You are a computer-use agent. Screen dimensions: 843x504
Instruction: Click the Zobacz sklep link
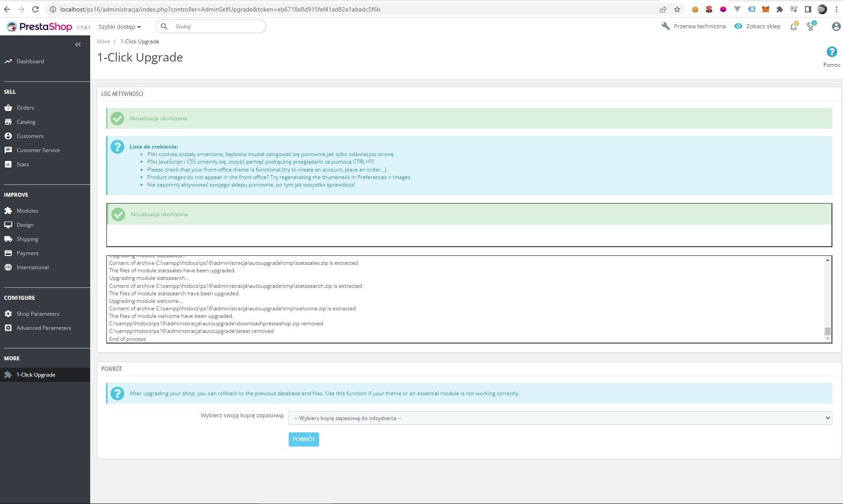pos(757,26)
